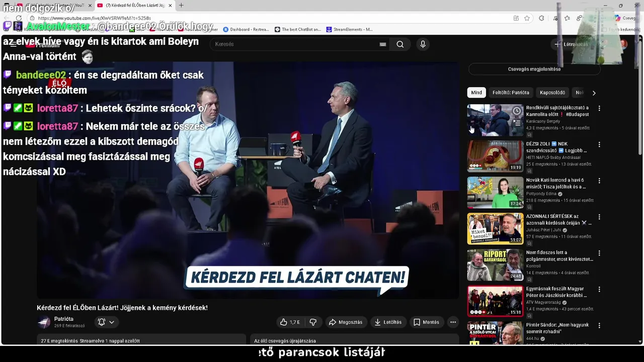The height and width of the screenshot is (362, 644).
Task: Open The best ChatBot bookmark
Action: [298, 30]
